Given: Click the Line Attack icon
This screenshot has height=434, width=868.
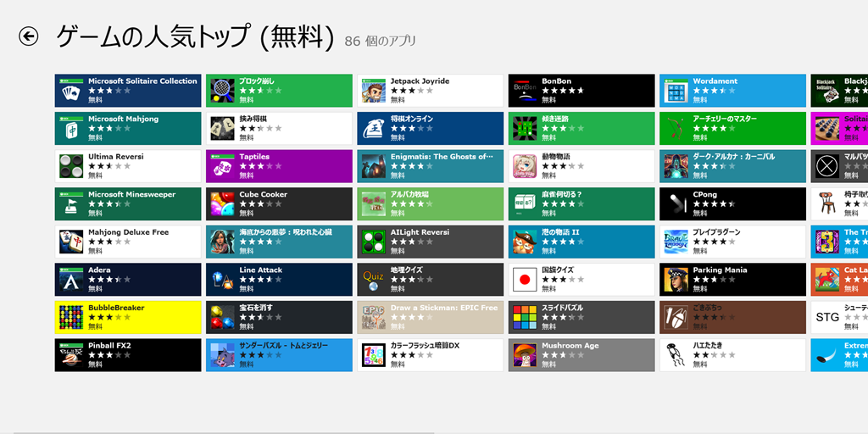Looking at the screenshot, I should click(x=222, y=280).
